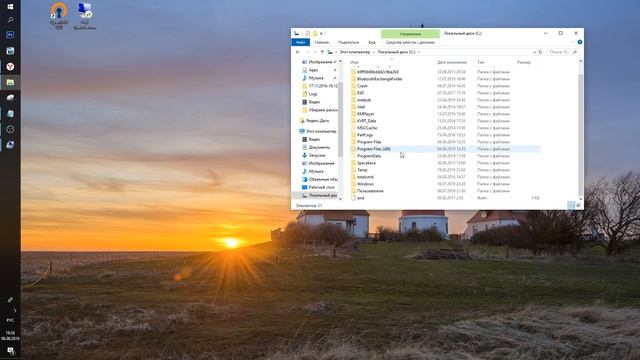Open the Поделиться ribbon tab
This screenshot has height=360, width=640.
(x=348, y=42)
